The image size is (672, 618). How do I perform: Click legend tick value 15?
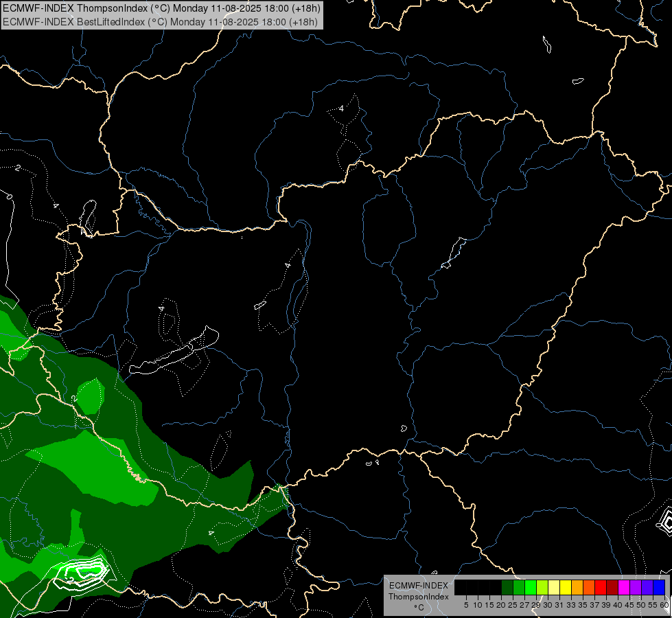coord(489,605)
